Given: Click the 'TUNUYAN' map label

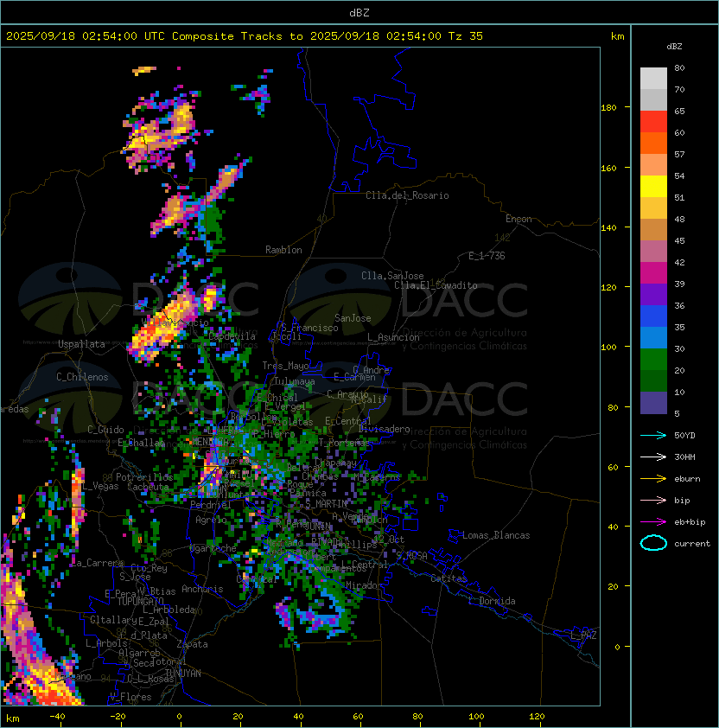Looking at the screenshot, I should tap(183, 674).
